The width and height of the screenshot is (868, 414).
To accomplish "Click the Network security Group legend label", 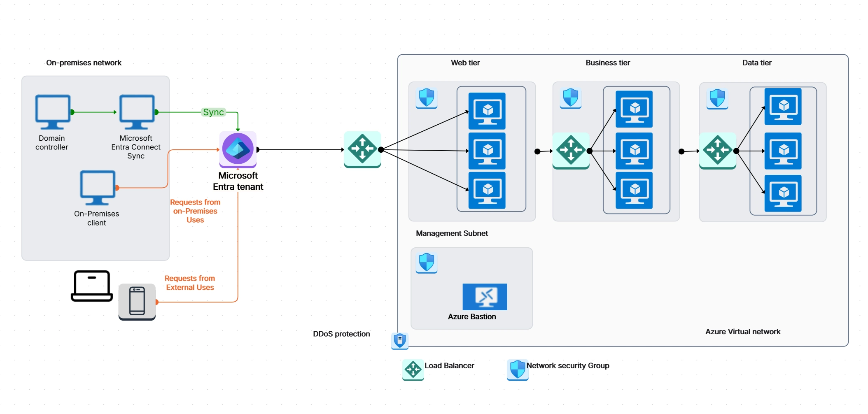I will click(567, 365).
